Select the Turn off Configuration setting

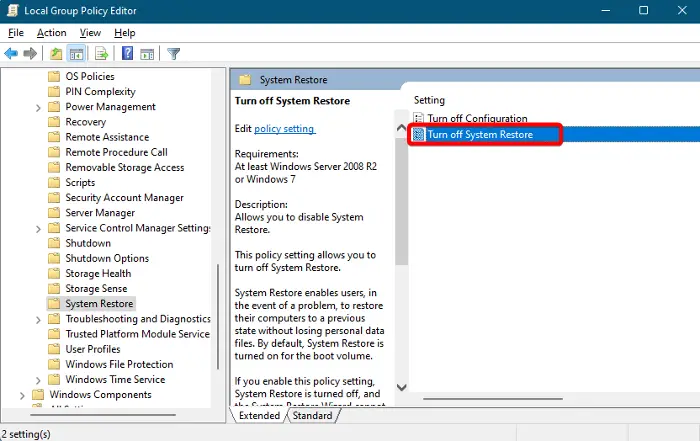[x=477, y=118]
